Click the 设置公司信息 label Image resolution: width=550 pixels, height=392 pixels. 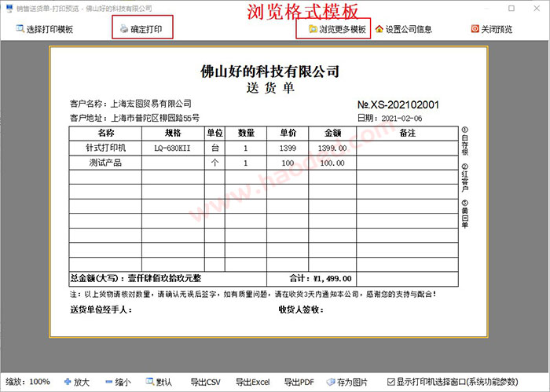(409, 29)
